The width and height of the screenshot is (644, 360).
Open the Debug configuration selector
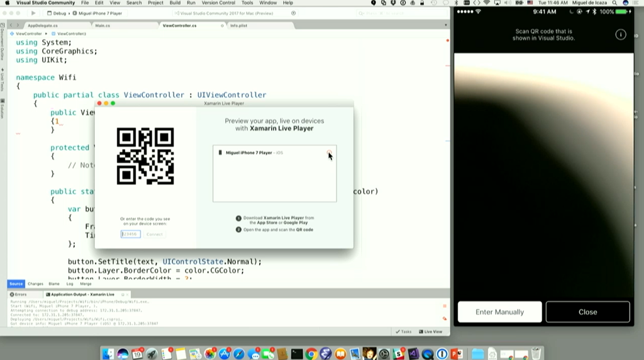pyautogui.click(x=57, y=13)
